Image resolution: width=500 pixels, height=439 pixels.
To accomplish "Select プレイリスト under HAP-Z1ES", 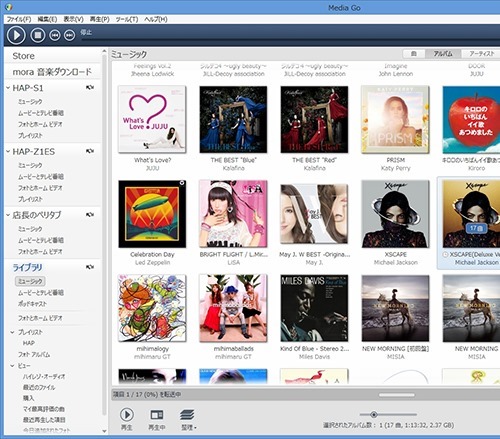I will 30,199.
